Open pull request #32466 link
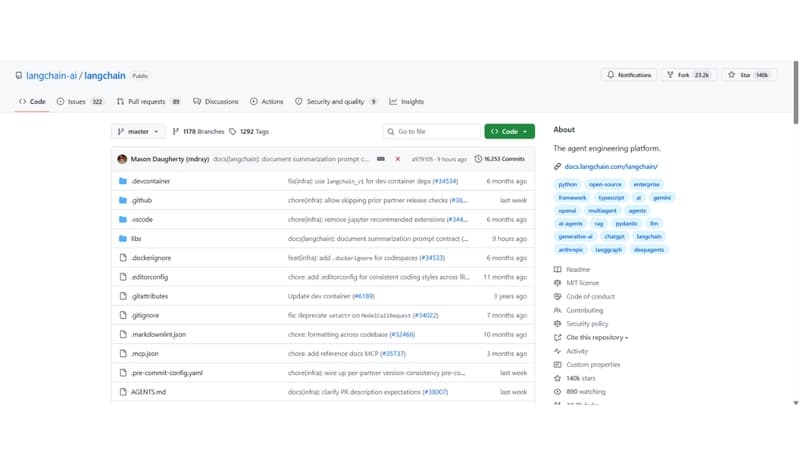 point(402,335)
